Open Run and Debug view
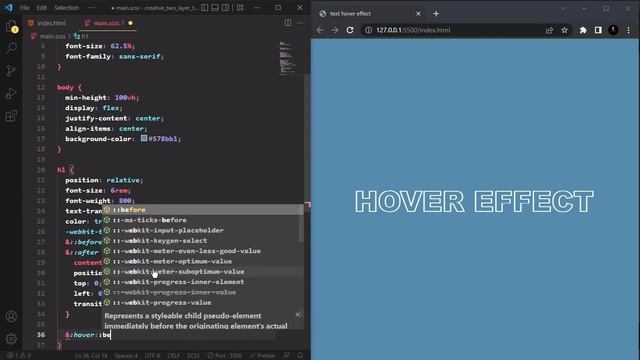 point(11,93)
